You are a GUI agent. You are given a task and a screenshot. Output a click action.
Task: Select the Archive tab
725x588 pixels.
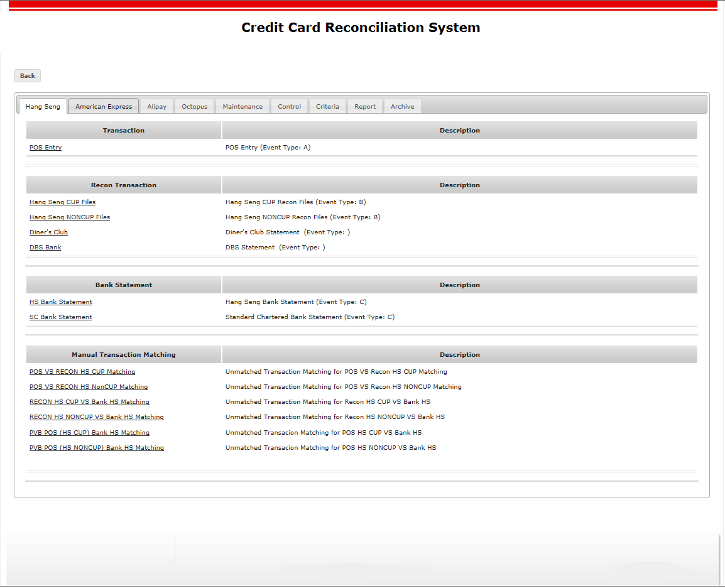click(x=403, y=106)
